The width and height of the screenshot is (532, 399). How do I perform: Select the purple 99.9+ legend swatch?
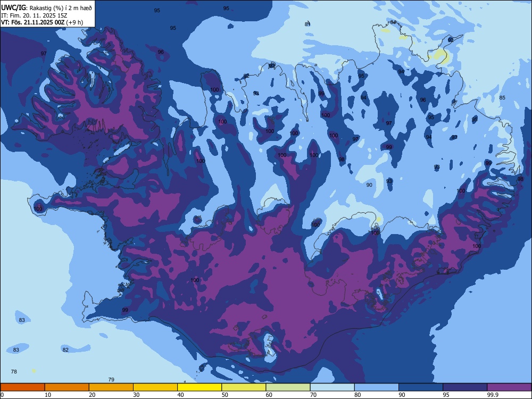click(x=509, y=387)
